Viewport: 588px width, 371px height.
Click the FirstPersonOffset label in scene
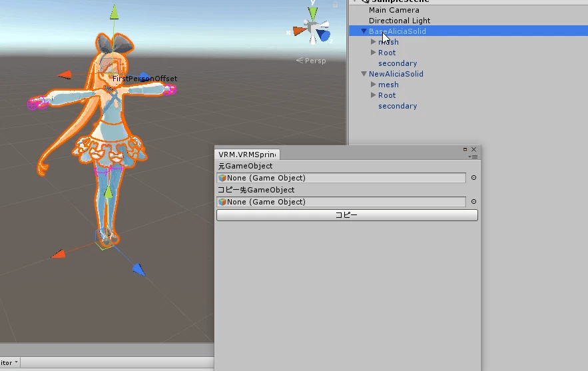(145, 79)
